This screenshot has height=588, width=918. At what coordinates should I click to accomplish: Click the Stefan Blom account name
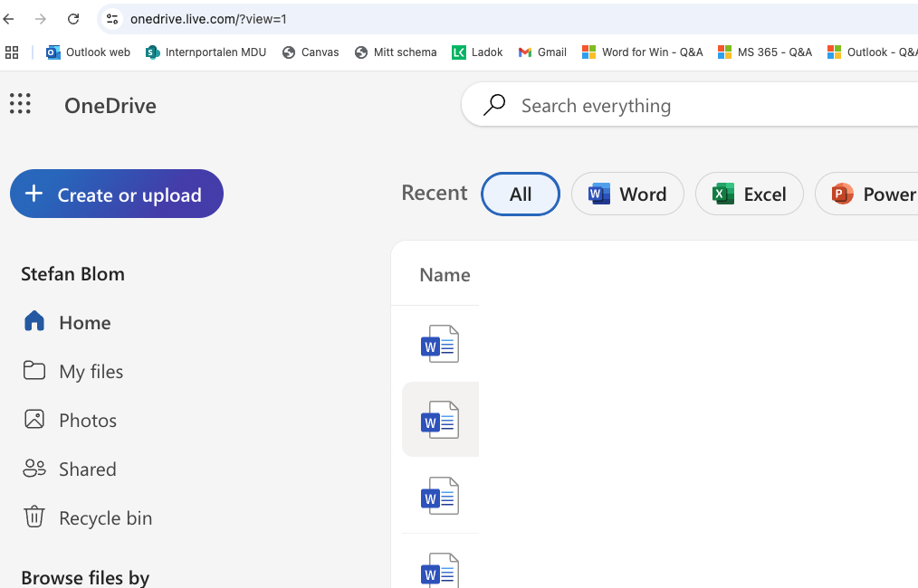click(72, 274)
